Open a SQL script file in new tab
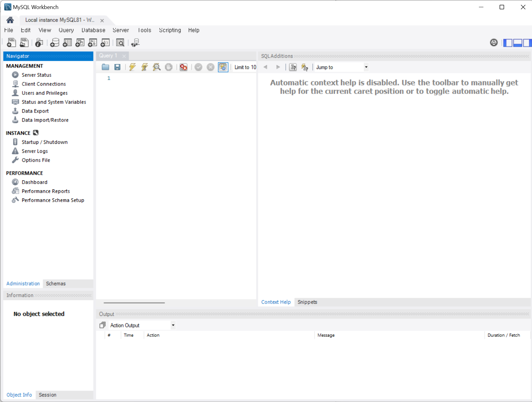Viewport: 532px width, 402px height. click(24, 43)
